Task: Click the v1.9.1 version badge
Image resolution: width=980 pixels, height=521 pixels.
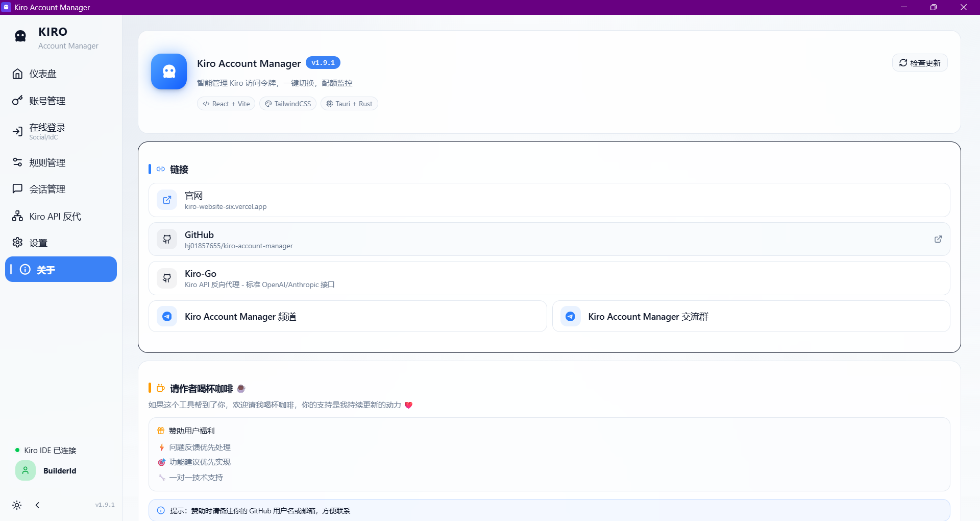Action: [323, 63]
